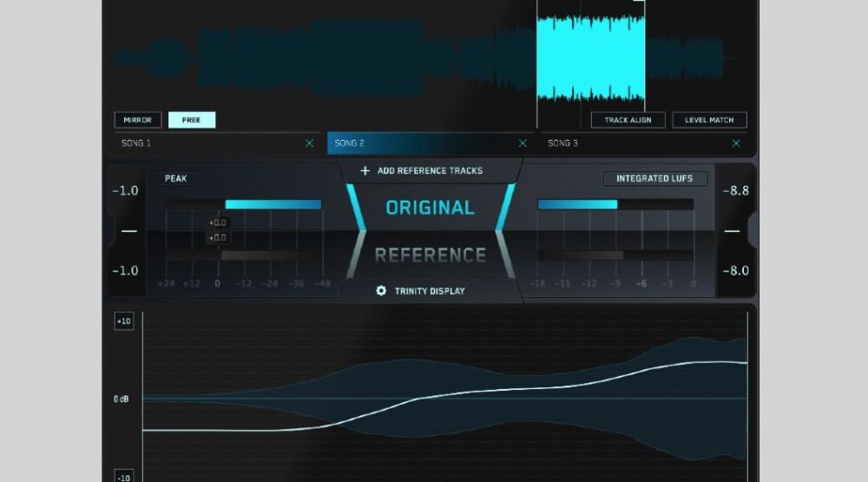Click the reference LUFS meter bar
The height and width of the screenshot is (482, 868).
click(x=615, y=254)
